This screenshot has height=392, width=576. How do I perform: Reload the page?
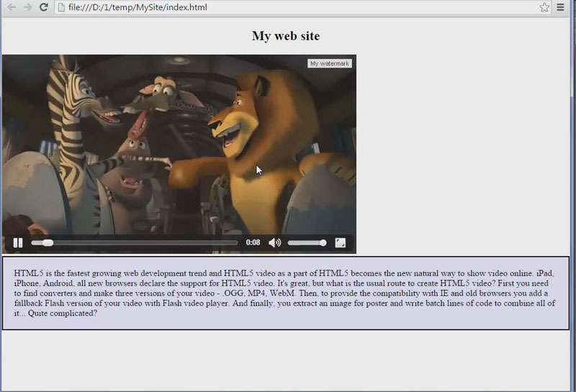click(44, 7)
